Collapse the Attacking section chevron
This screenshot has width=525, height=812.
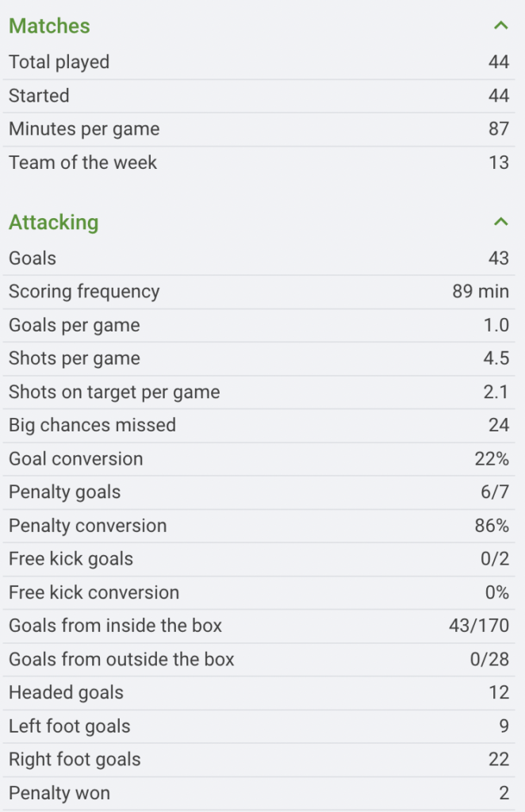click(500, 222)
